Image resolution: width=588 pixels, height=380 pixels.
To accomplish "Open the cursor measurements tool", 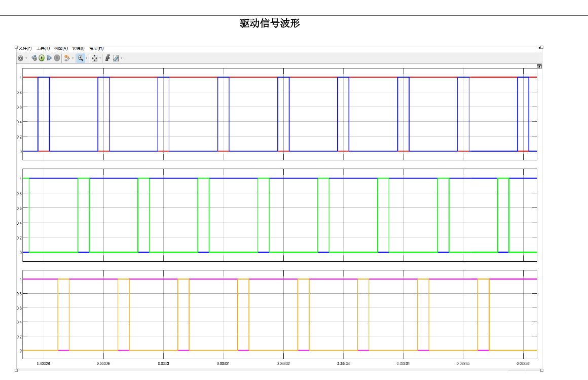I will pos(108,58).
